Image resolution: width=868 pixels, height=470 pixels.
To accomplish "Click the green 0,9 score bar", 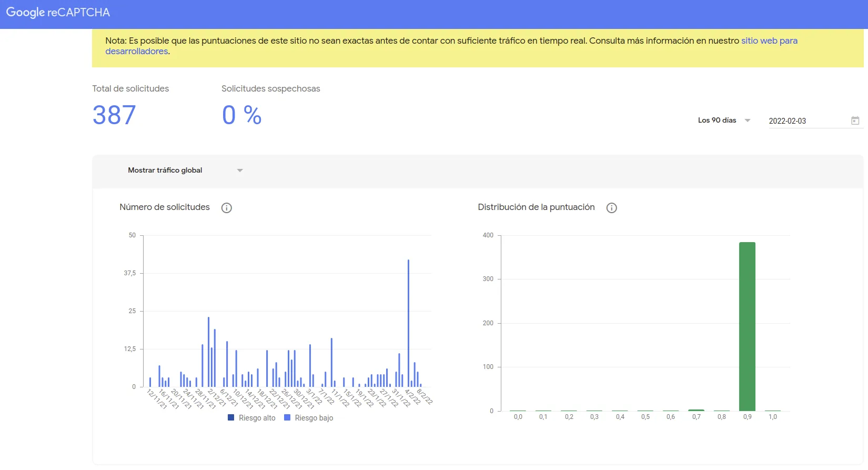I will click(x=747, y=326).
